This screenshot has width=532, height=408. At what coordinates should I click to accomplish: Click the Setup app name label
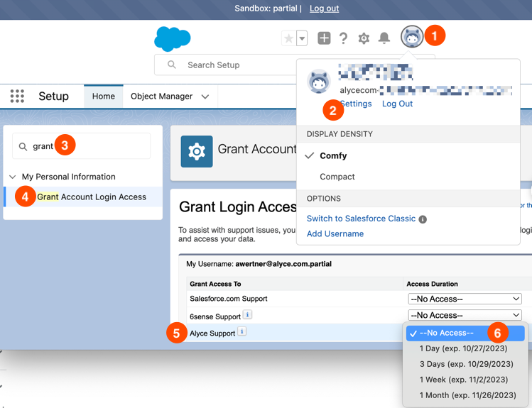click(53, 97)
